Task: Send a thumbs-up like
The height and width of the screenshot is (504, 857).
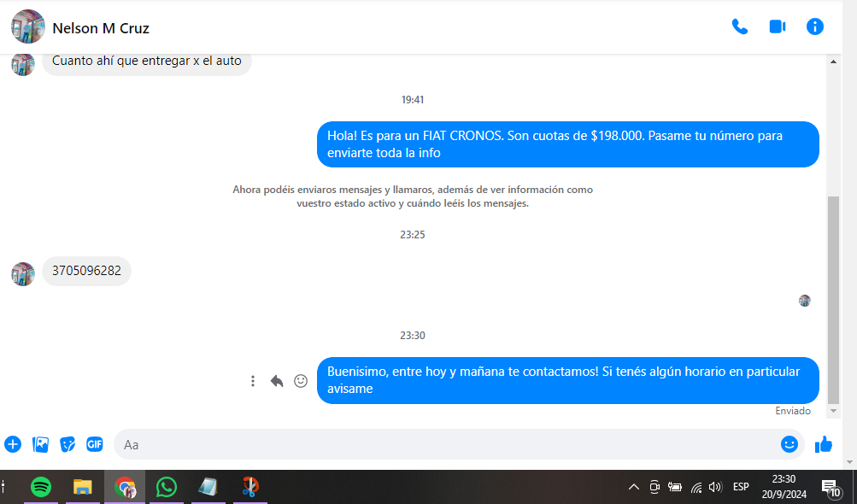Action: (824, 444)
